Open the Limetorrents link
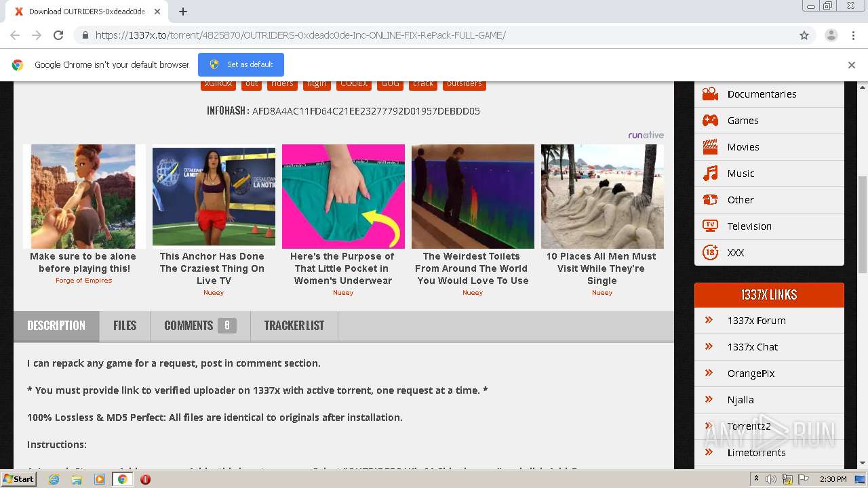This screenshot has height=488, width=868. (757, 453)
